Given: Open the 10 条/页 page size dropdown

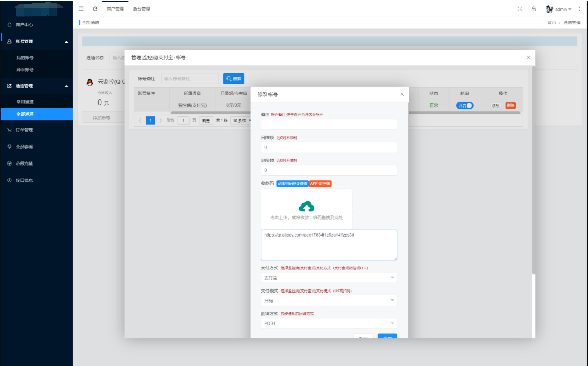Looking at the screenshot, I should click(x=241, y=121).
